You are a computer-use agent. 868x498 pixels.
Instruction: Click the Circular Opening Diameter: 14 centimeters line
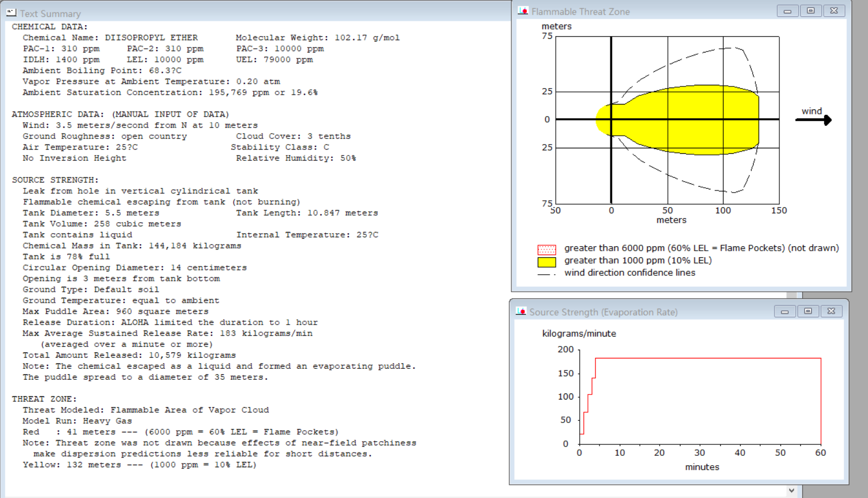[135, 268]
